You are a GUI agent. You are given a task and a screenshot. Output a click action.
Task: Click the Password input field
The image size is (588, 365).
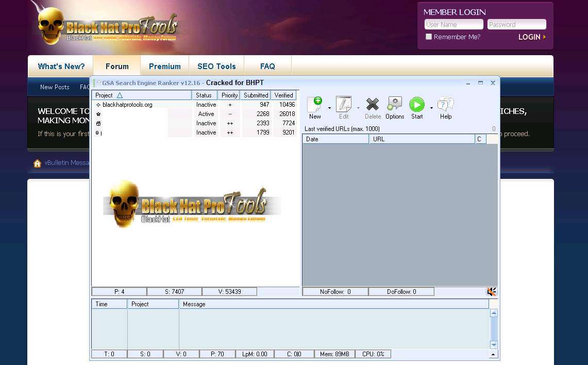coord(517,24)
